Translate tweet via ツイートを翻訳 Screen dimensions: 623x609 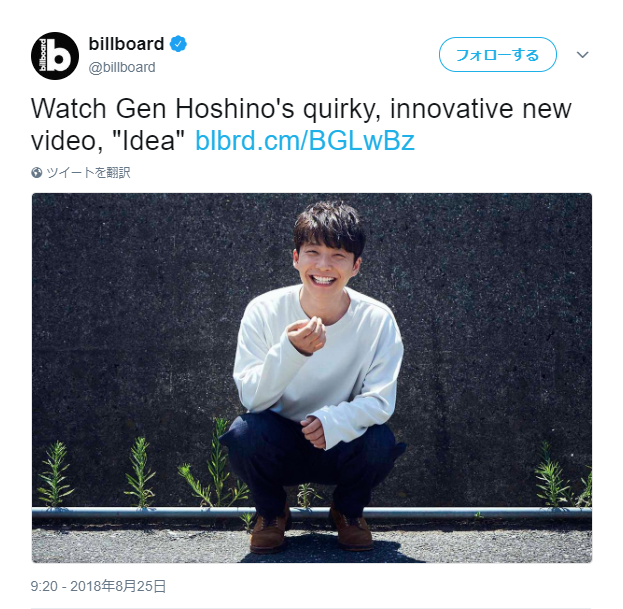pyautogui.click(x=88, y=173)
